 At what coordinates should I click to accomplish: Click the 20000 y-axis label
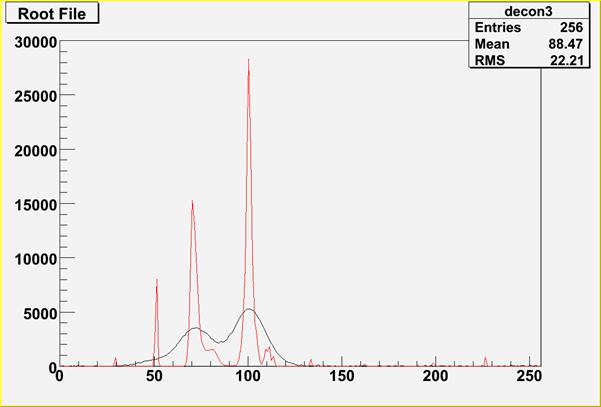[30, 150]
